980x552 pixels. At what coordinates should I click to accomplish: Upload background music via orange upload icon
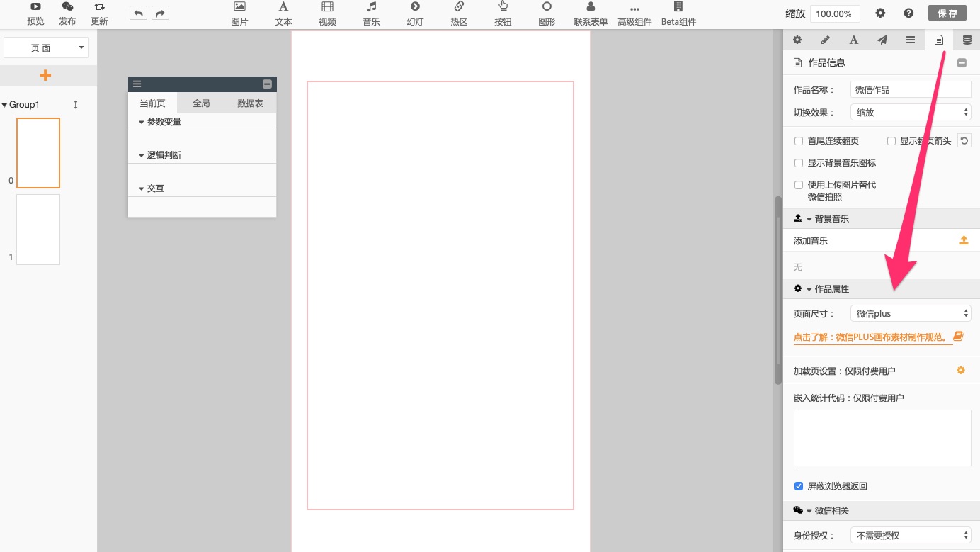[x=963, y=241]
